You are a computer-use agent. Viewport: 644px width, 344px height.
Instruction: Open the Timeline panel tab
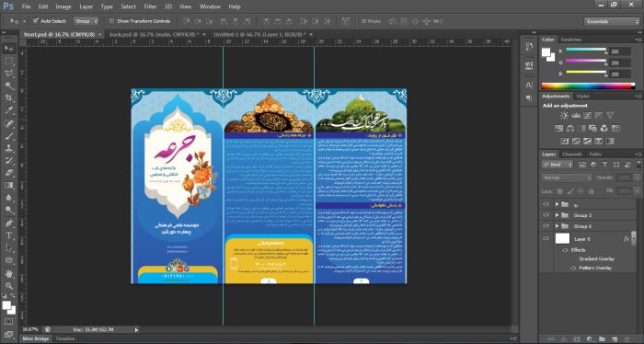tap(65, 338)
